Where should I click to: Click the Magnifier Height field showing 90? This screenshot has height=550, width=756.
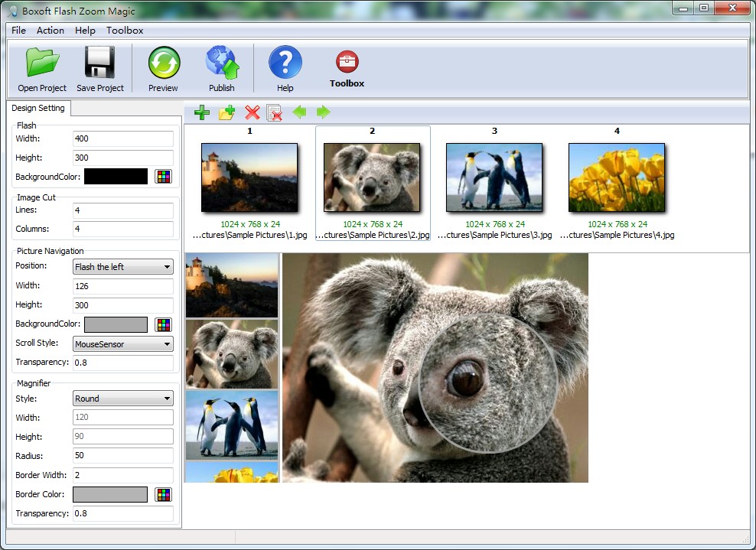[x=123, y=436]
